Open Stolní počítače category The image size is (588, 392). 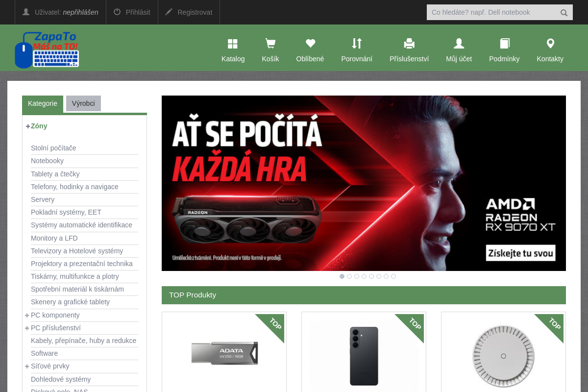pos(53,148)
